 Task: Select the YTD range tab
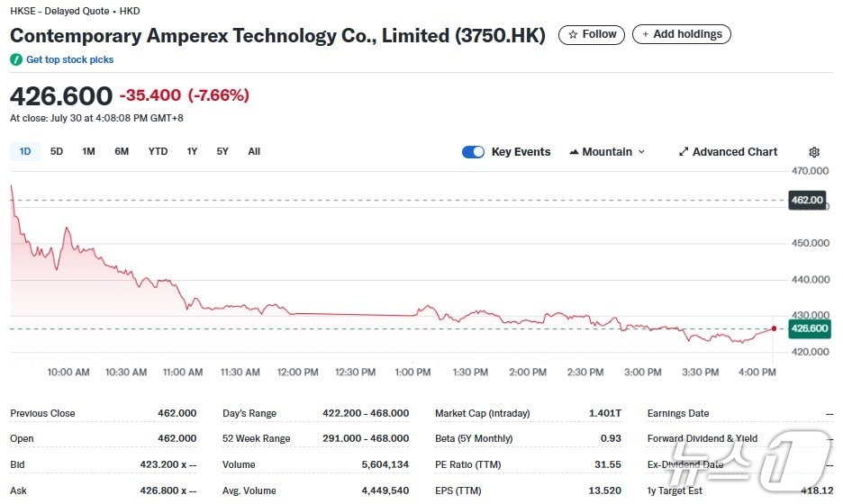(158, 151)
